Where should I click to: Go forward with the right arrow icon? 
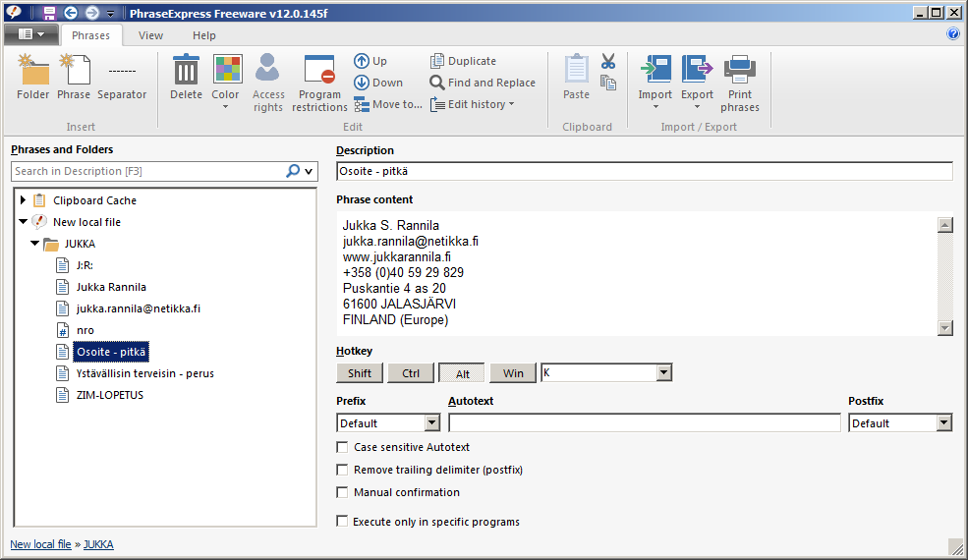[91, 13]
